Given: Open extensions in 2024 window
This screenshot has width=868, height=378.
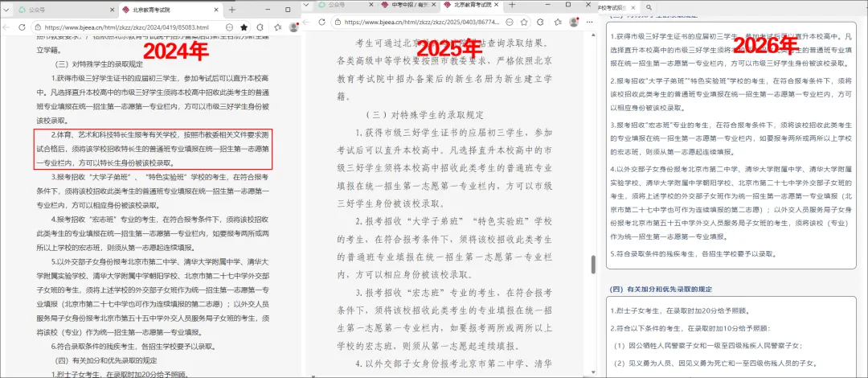Looking at the screenshot, I should (x=260, y=27).
